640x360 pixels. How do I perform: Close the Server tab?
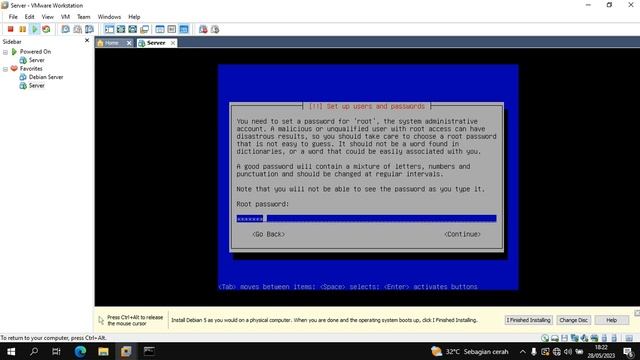point(173,43)
